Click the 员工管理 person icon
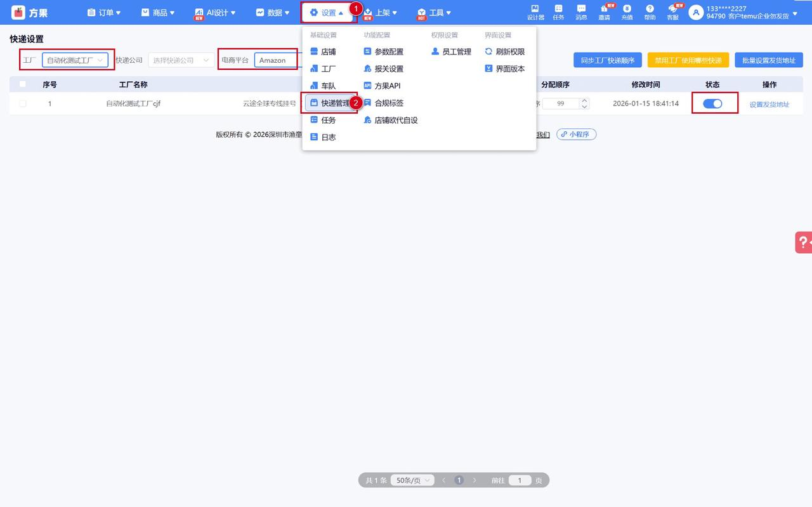The image size is (812, 507). (435, 51)
